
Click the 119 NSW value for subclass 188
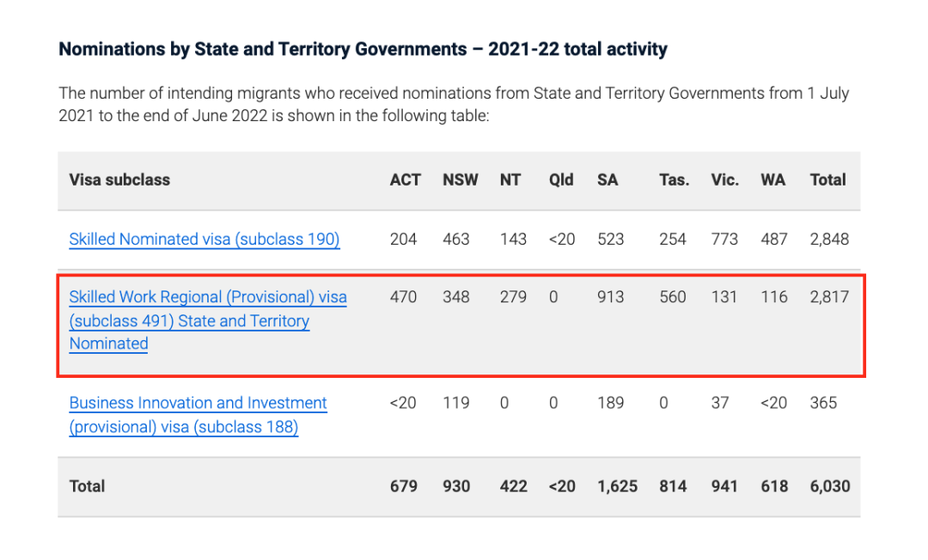pyautogui.click(x=455, y=404)
